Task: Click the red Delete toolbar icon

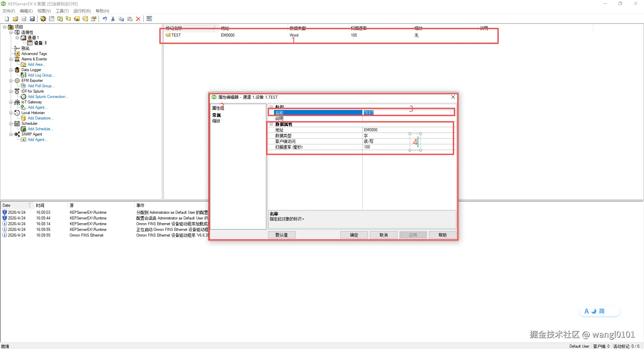Action: pyautogui.click(x=138, y=19)
